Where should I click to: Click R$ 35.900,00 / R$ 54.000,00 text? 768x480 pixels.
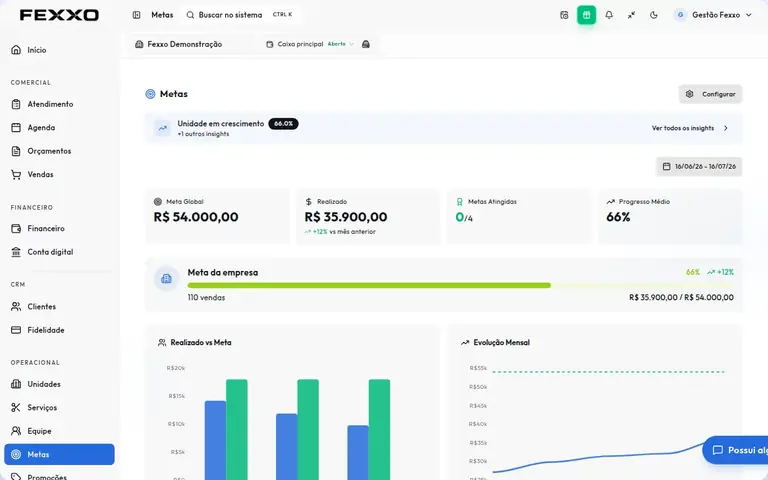tap(681, 297)
